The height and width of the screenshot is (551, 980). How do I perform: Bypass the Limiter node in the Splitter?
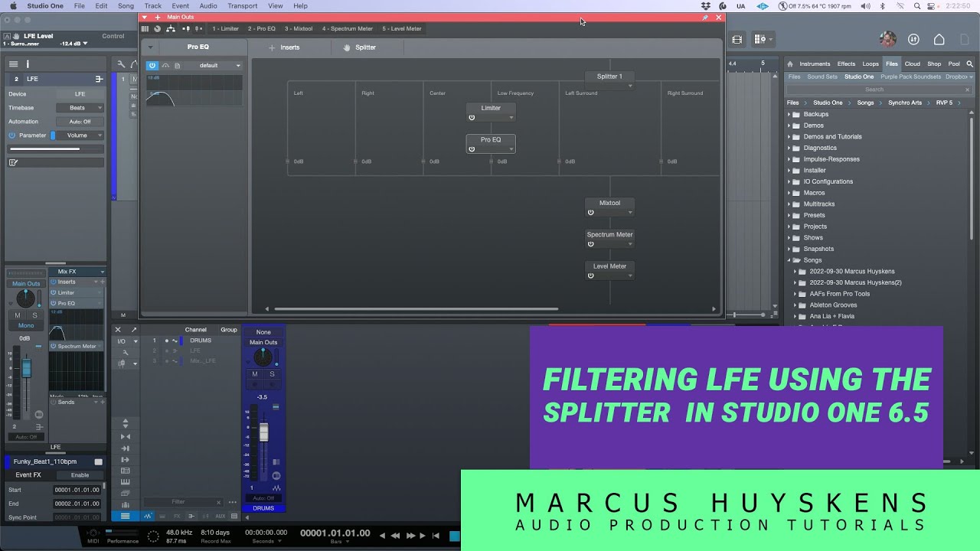(x=472, y=117)
